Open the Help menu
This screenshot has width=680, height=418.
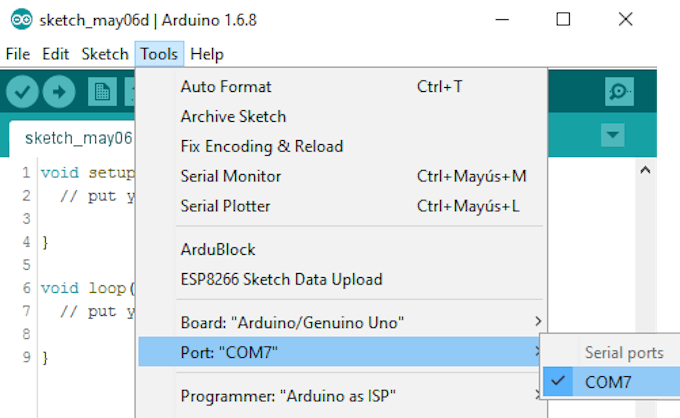207,54
